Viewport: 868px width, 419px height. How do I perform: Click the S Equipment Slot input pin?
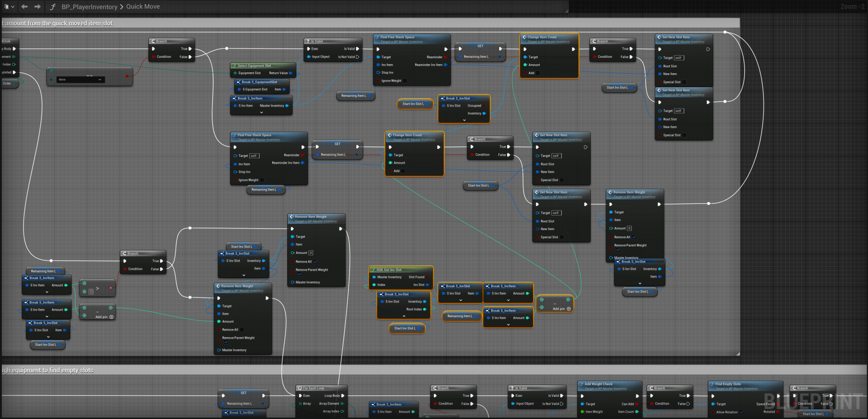(239, 89)
